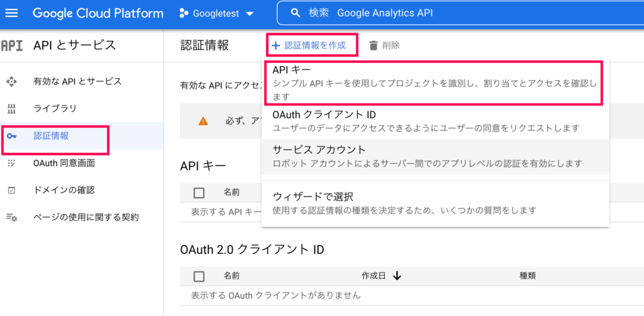644x316 pixels.
Task: Check the select-all checkbox in the OAuth 2.0 table
Action: click(199, 276)
